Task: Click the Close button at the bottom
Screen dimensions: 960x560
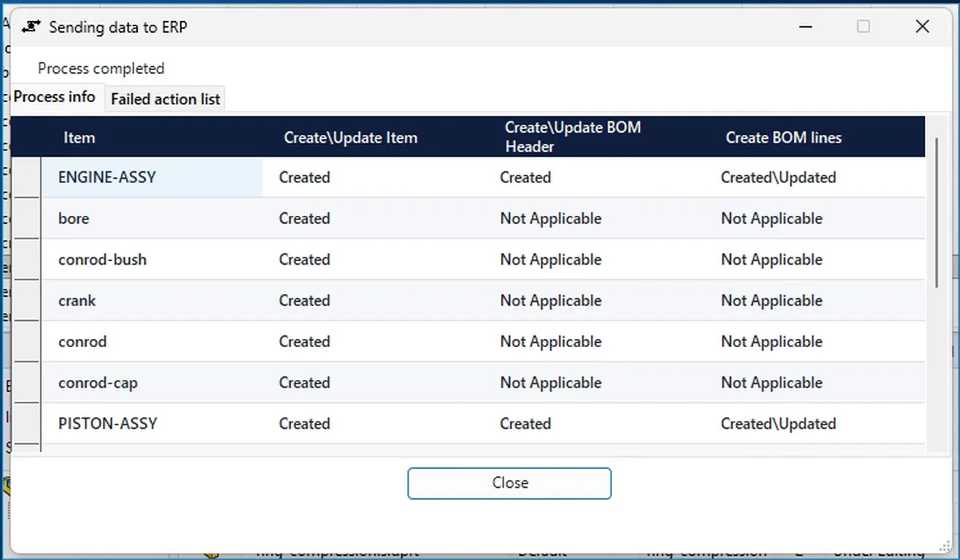Action: (x=509, y=483)
